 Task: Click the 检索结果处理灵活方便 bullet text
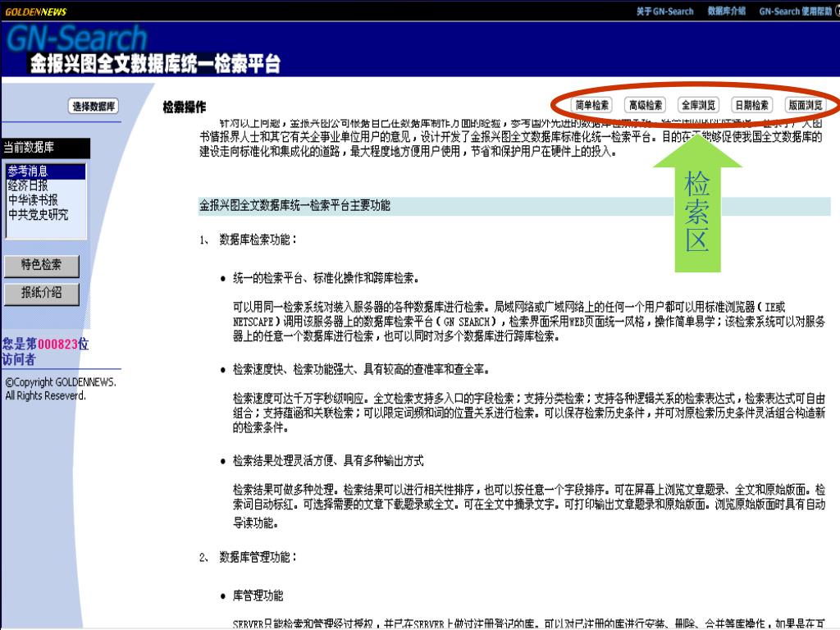[x=328, y=461]
